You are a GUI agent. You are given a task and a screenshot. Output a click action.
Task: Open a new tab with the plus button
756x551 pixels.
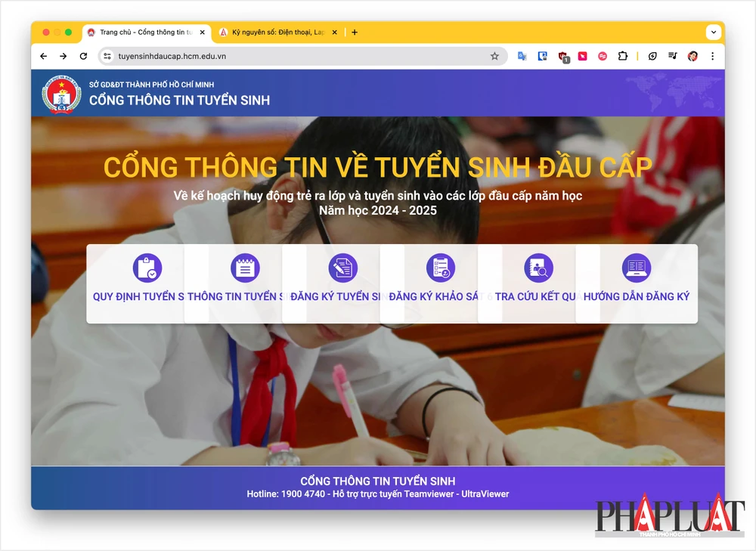click(355, 32)
